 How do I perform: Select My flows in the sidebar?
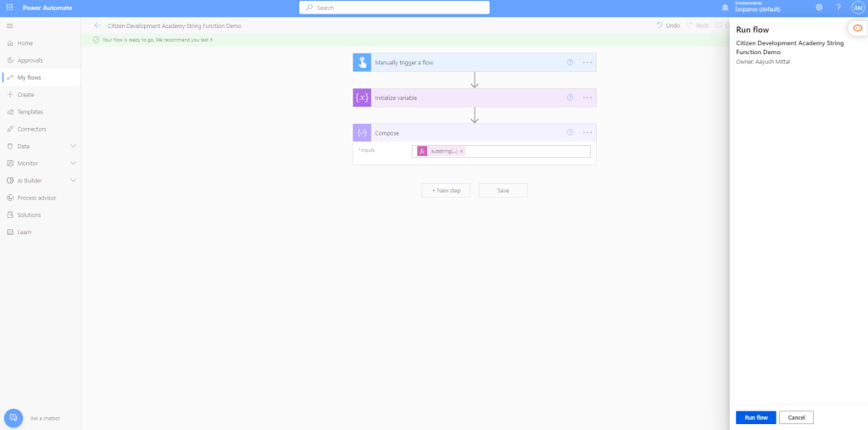(41, 77)
